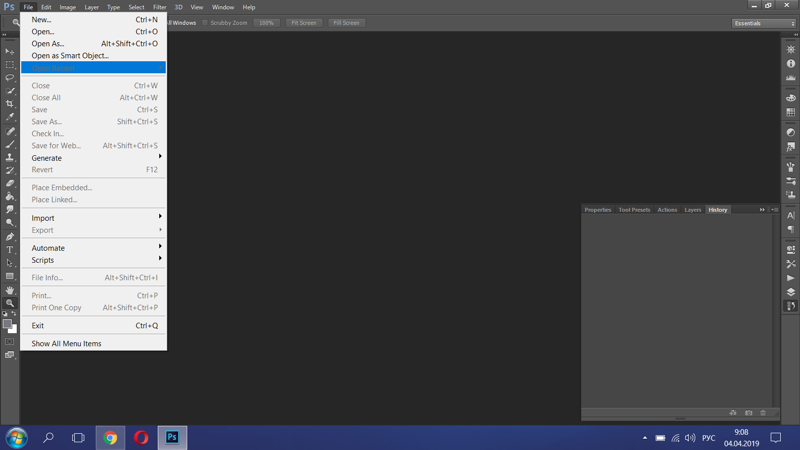Screen dimensions: 800x450
Task: Open Opera browser from the taskbar
Action: click(141, 438)
